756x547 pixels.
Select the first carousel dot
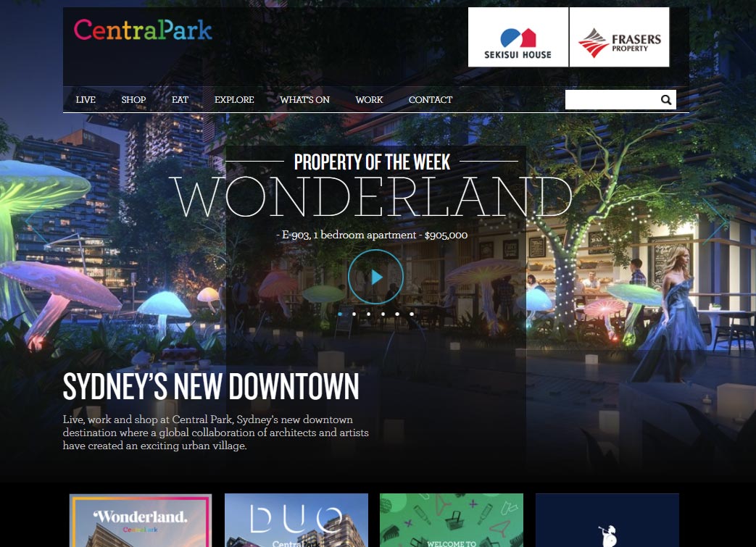coord(340,314)
